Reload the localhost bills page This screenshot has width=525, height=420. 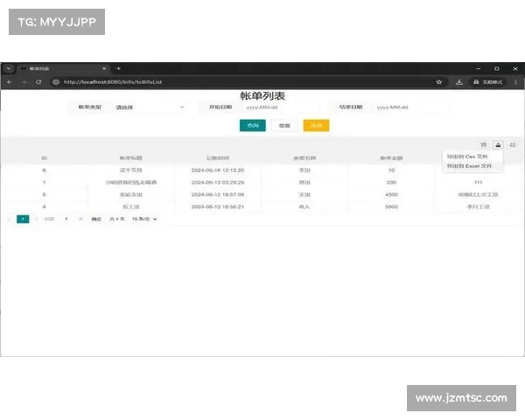pyautogui.click(x=38, y=82)
